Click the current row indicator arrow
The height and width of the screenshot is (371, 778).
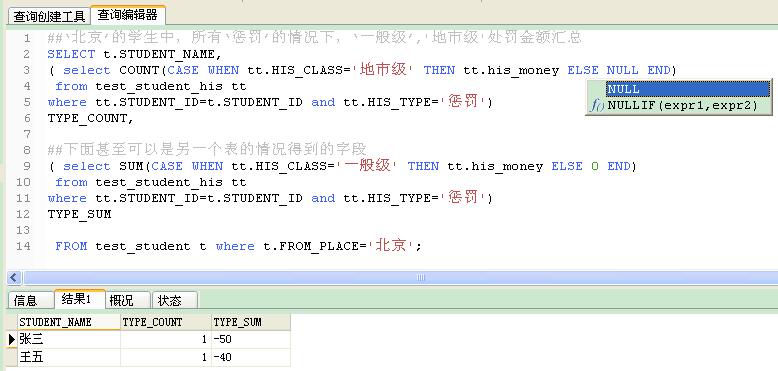click(x=12, y=340)
